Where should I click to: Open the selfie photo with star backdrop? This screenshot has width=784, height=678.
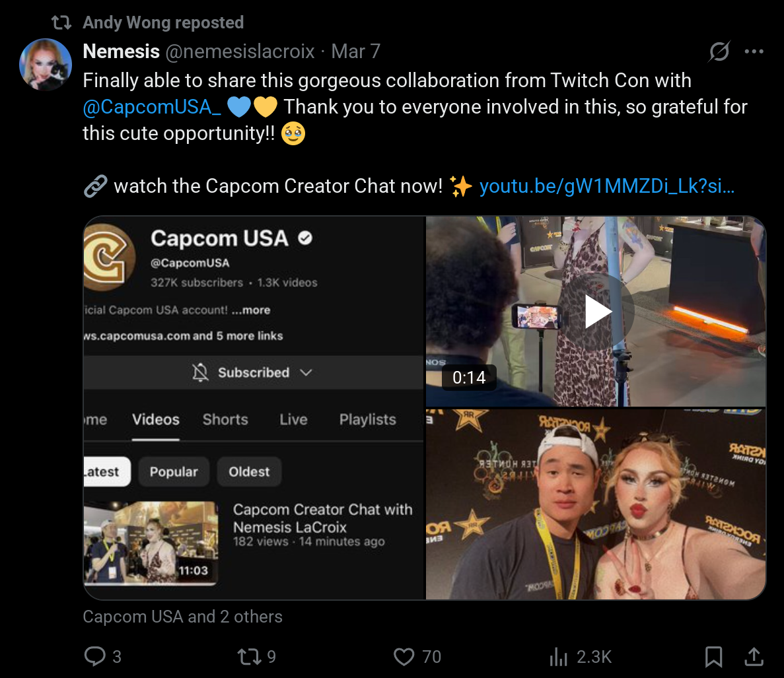point(596,504)
